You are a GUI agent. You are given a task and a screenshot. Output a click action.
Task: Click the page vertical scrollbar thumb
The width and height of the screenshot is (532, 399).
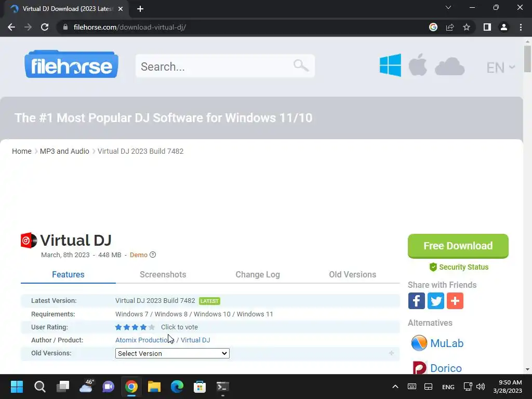(527, 59)
